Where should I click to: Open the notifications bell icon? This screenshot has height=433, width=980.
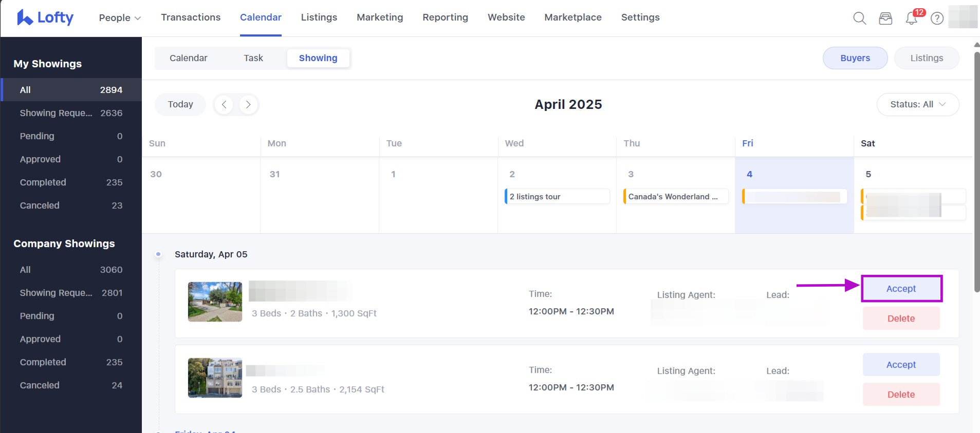coord(912,18)
